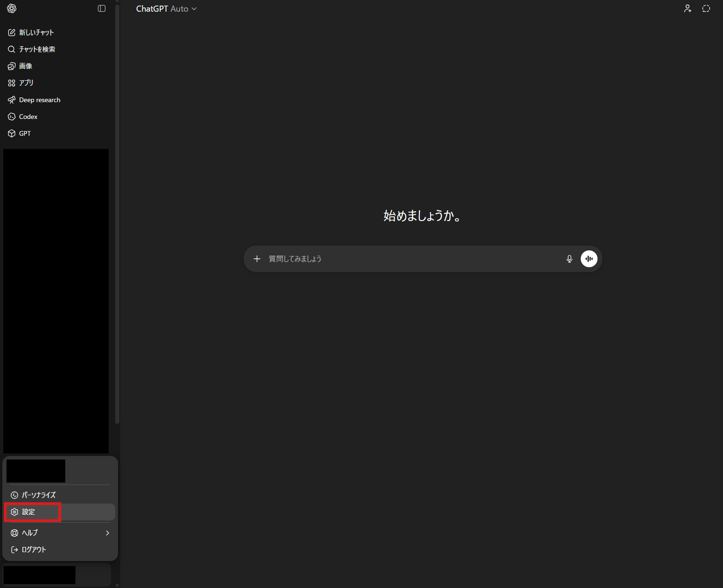Screen dimensions: 723x588
Task: Focus the 質問してみましょう message input field
Action: (410, 259)
